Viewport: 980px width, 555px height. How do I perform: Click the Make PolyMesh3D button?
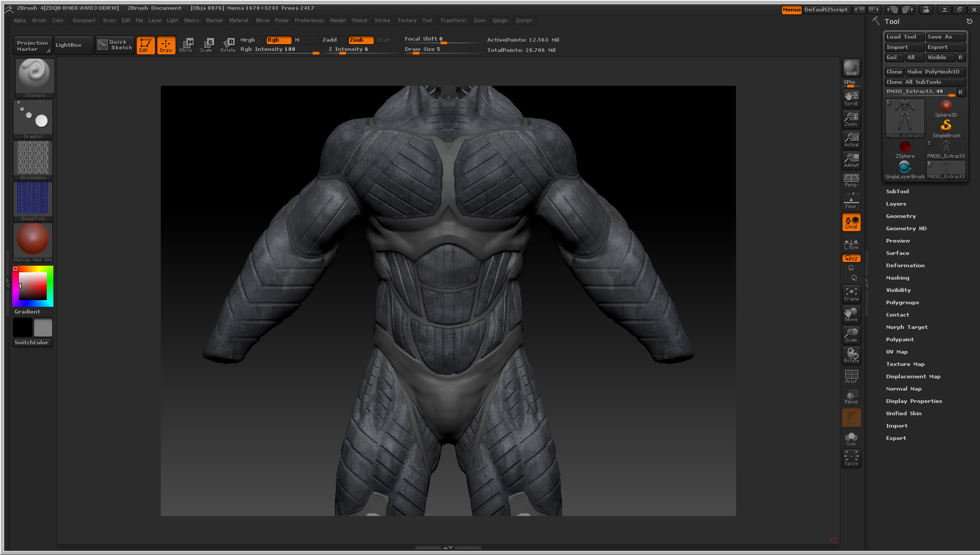[x=935, y=71]
